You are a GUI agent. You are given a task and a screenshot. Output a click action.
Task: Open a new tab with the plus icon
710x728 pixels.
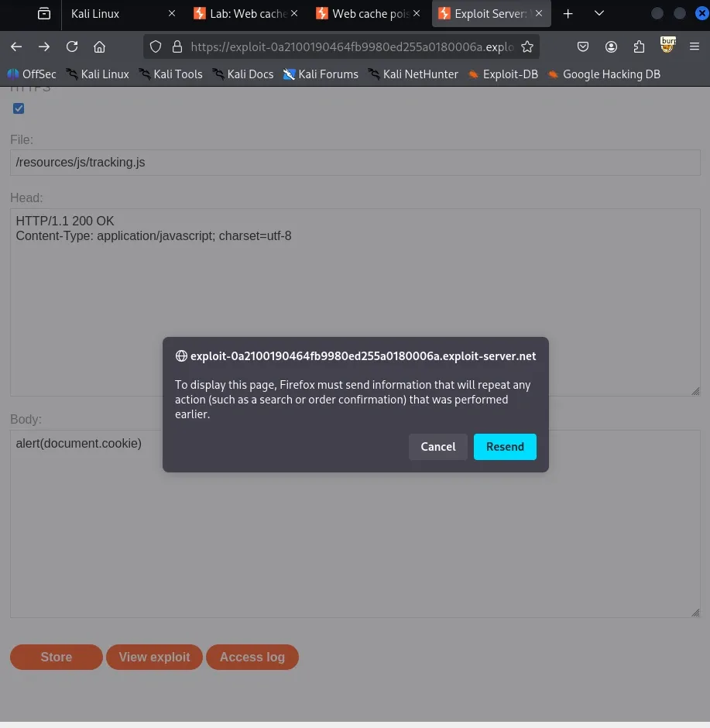[568, 13]
